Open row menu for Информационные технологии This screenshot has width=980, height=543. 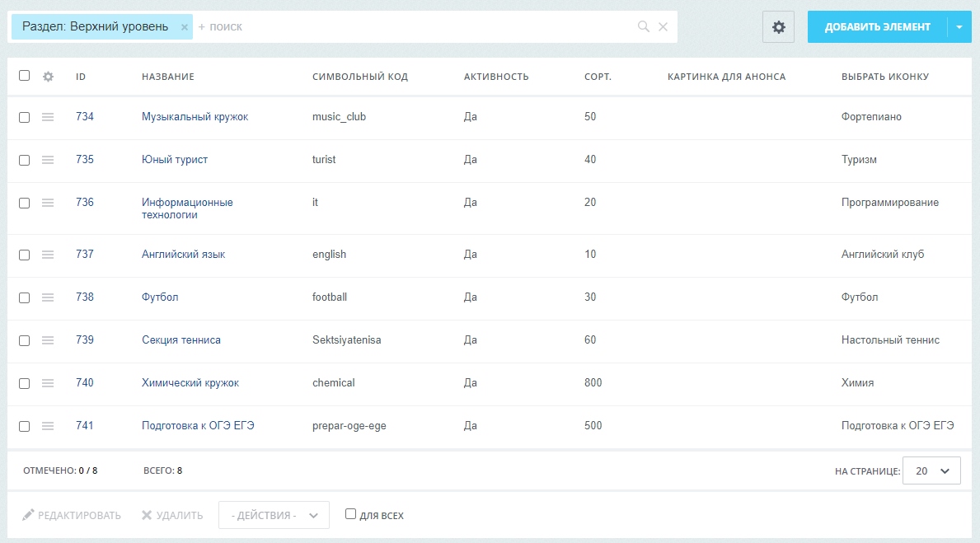(x=48, y=203)
